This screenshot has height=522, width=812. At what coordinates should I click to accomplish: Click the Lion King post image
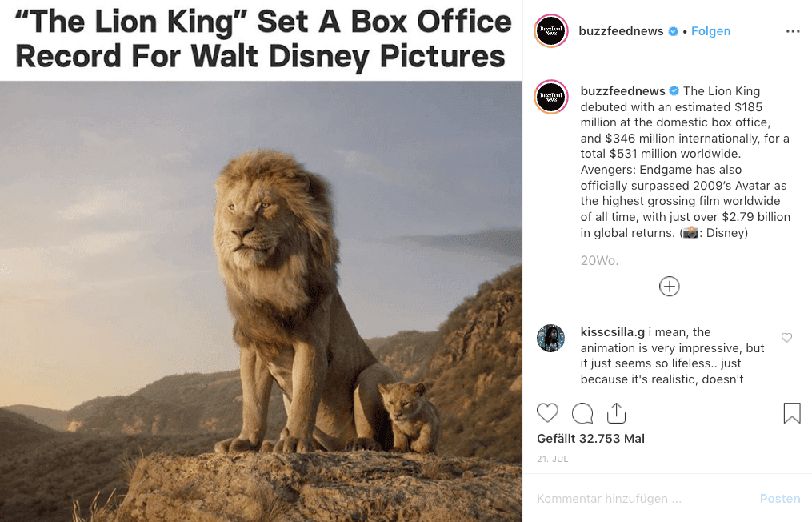pos(261,300)
